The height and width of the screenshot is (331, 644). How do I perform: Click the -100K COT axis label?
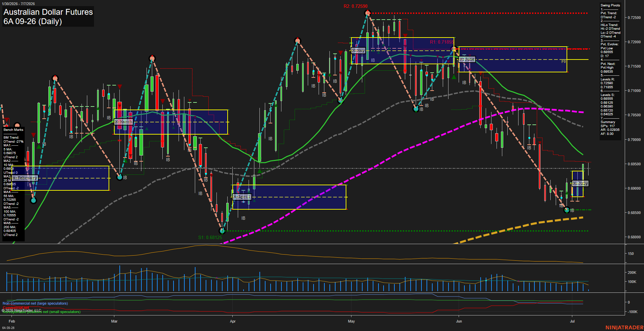[633, 312]
